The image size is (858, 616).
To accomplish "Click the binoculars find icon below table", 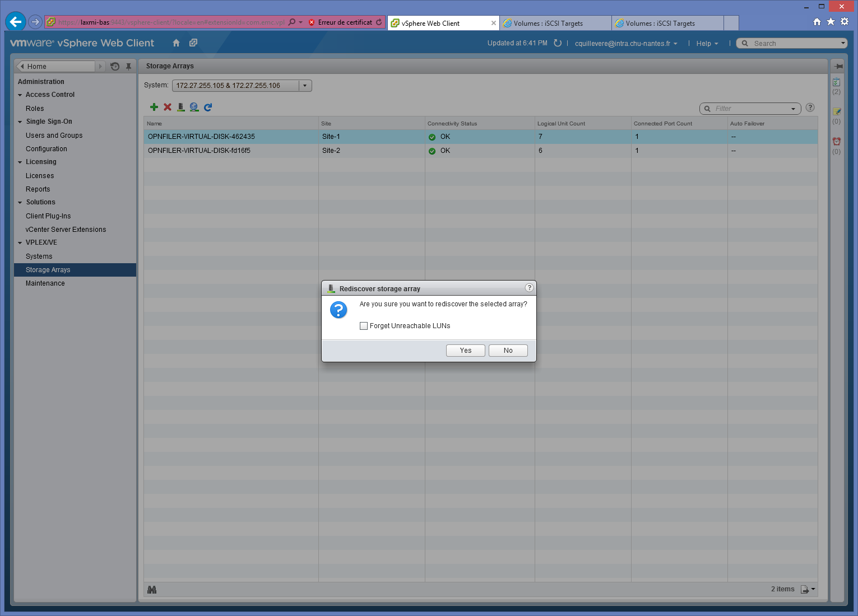I will (x=152, y=589).
